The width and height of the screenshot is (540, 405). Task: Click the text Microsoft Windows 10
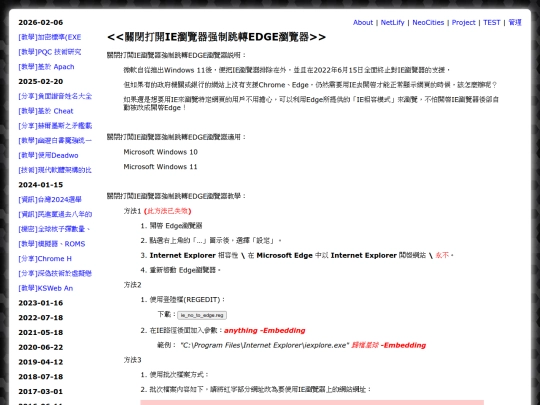tap(160, 152)
